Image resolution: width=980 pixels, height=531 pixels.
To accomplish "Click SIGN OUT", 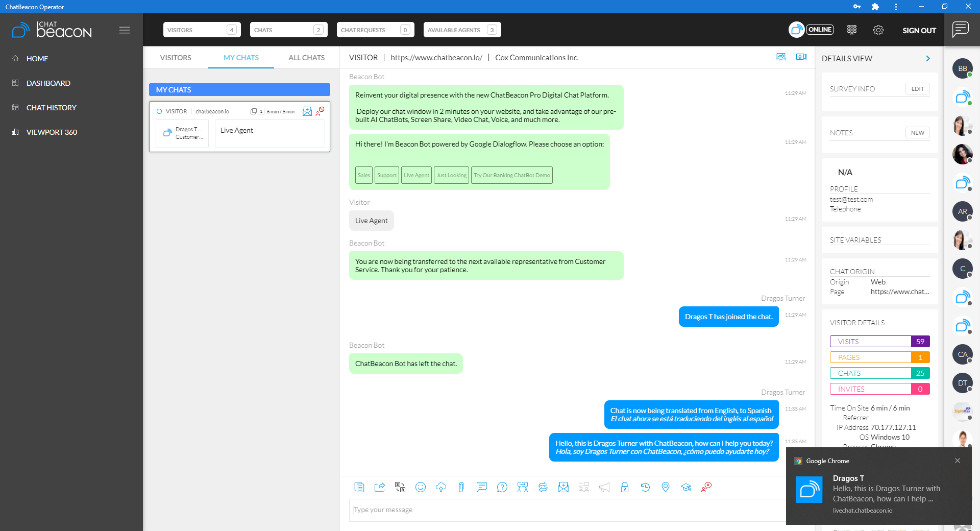I will (919, 30).
